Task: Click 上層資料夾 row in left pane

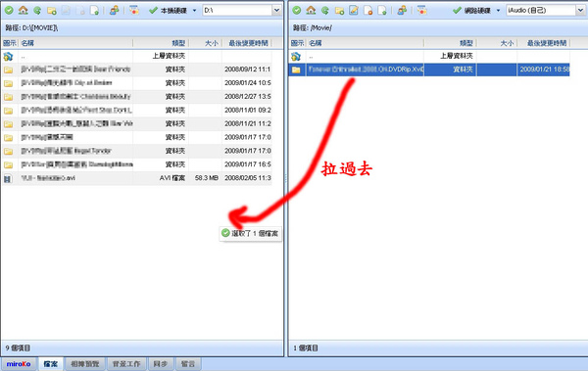Action: coord(137,56)
